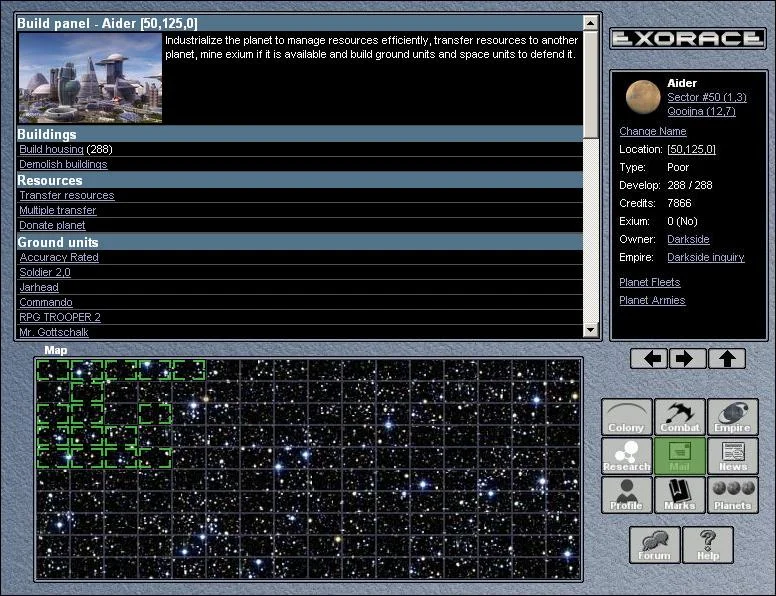776x596 pixels.
Task: Open the Combat section icon
Action: 680,417
